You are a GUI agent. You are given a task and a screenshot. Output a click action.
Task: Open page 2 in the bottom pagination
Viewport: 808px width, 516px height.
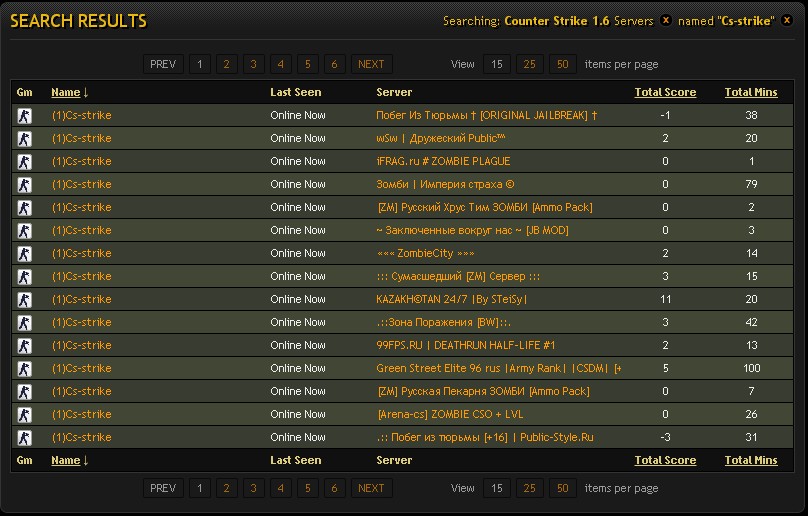pos(226,488)
